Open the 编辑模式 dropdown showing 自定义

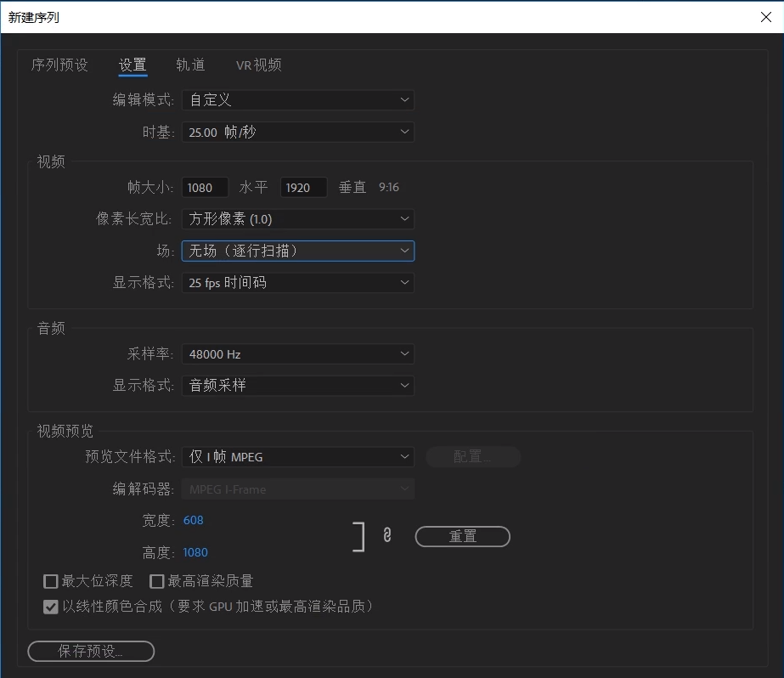(297, 99)
